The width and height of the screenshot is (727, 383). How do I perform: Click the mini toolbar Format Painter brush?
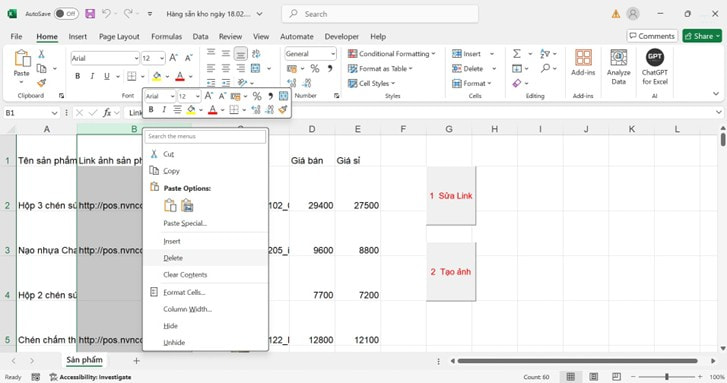[283, 109]
